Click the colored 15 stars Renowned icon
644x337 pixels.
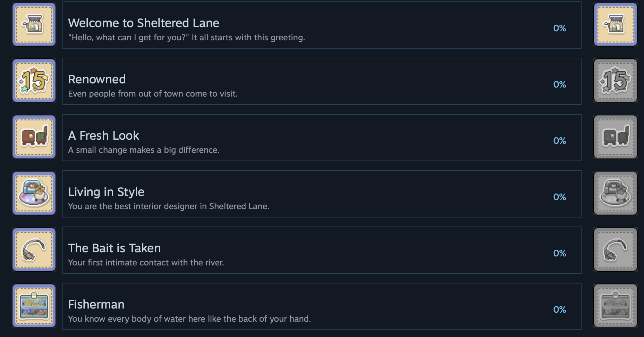pos(34,81)
